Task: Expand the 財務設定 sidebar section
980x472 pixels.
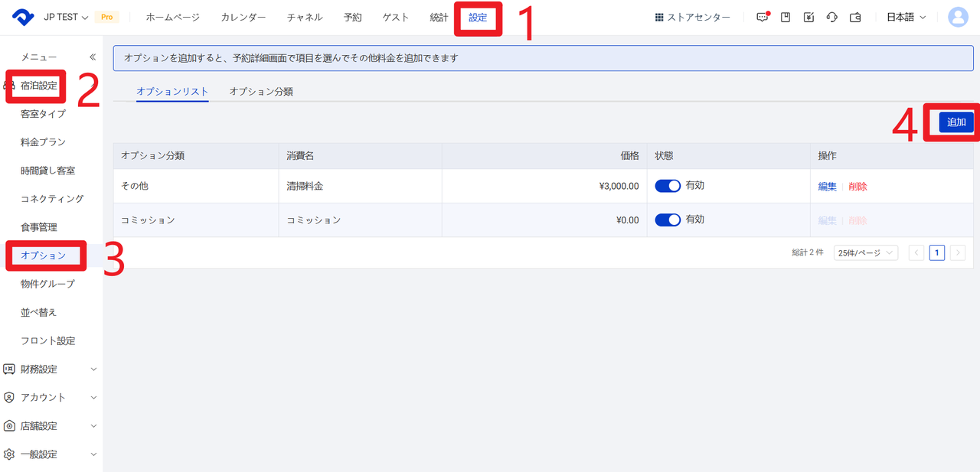Action: click(51, 369)
